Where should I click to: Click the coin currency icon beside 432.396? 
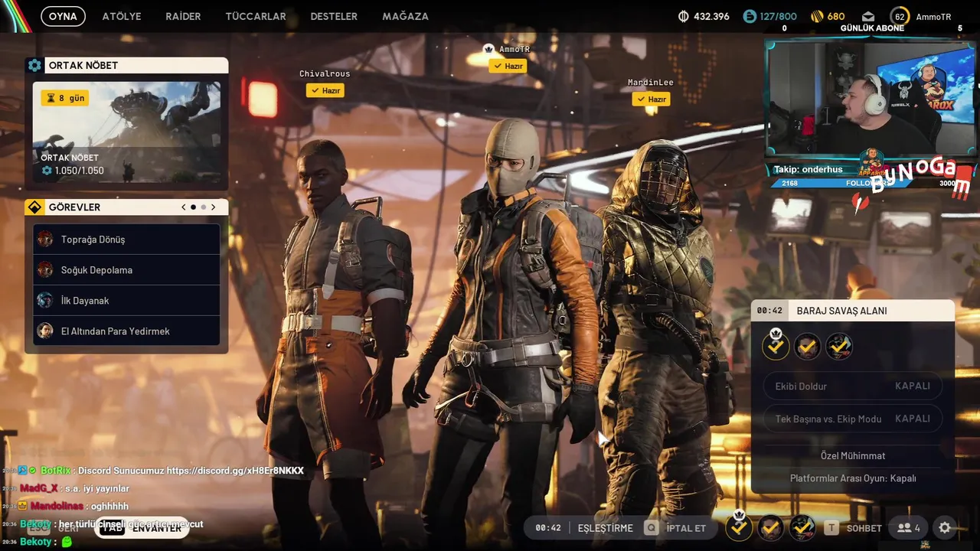[x=684, y=16]
